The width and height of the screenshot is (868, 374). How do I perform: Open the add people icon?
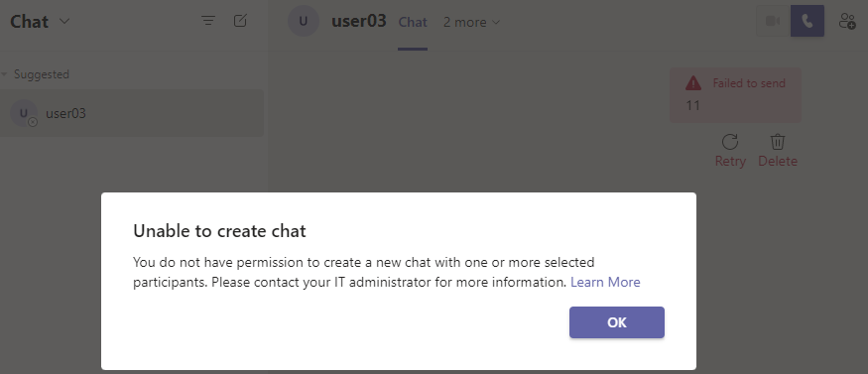pyautogui.click(x=847, y=21)
